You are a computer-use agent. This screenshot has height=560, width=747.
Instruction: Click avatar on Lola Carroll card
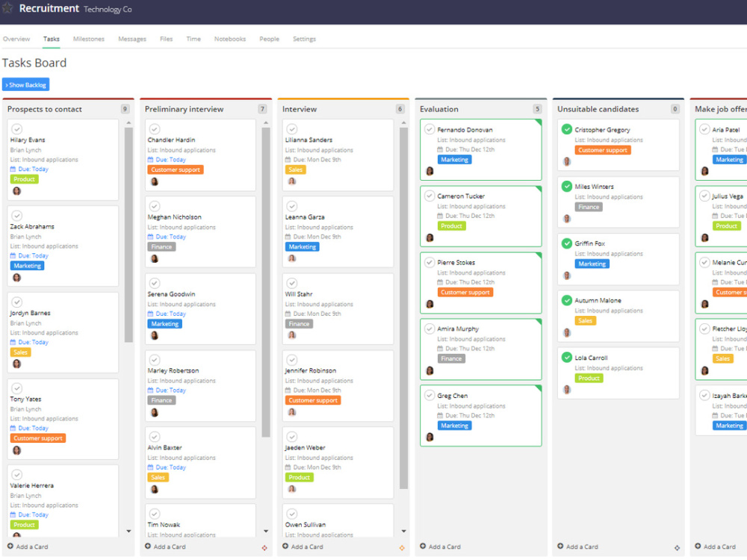pyautogui.click(x=567, y=390)
